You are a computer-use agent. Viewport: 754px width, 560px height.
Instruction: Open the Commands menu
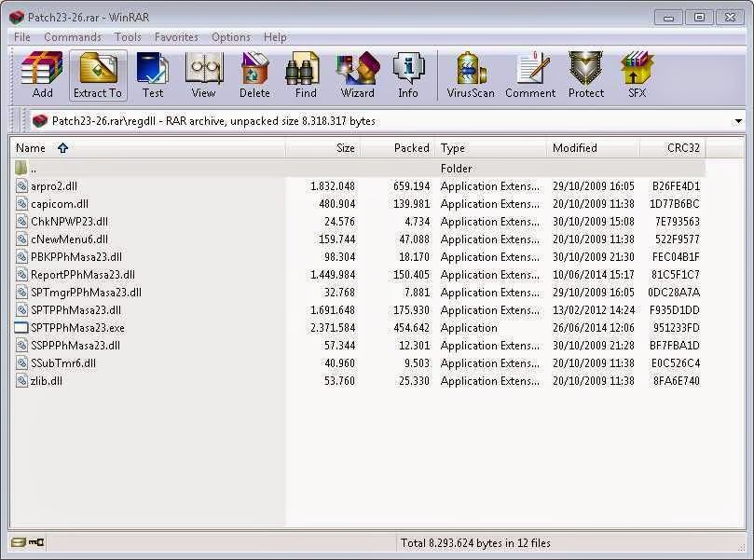[x=73, y=37]
